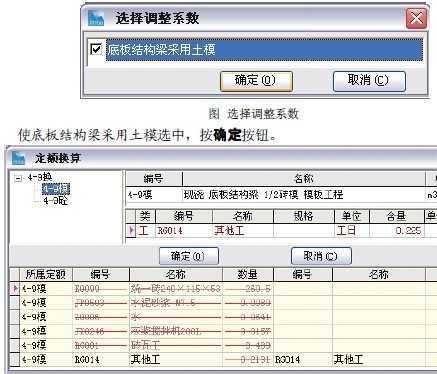This screenshot has width=437, height=374.
Task: Click the struck-through 260.5 quantity
Action: 248,288
